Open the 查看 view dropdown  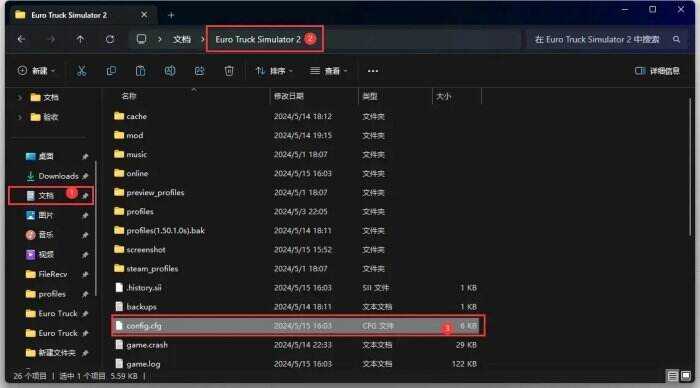pyautogui.click(x=329, y=71)
